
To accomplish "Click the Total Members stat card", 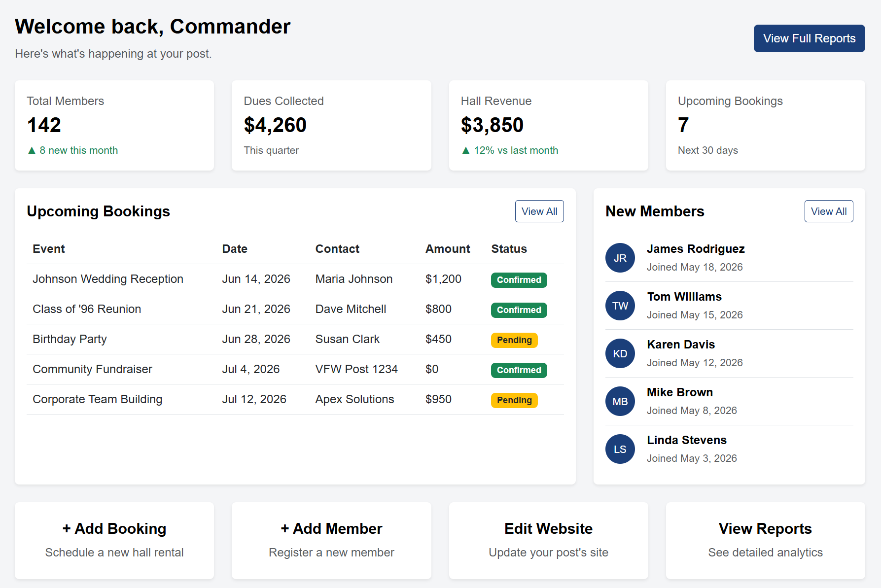I will click(114, 126).
